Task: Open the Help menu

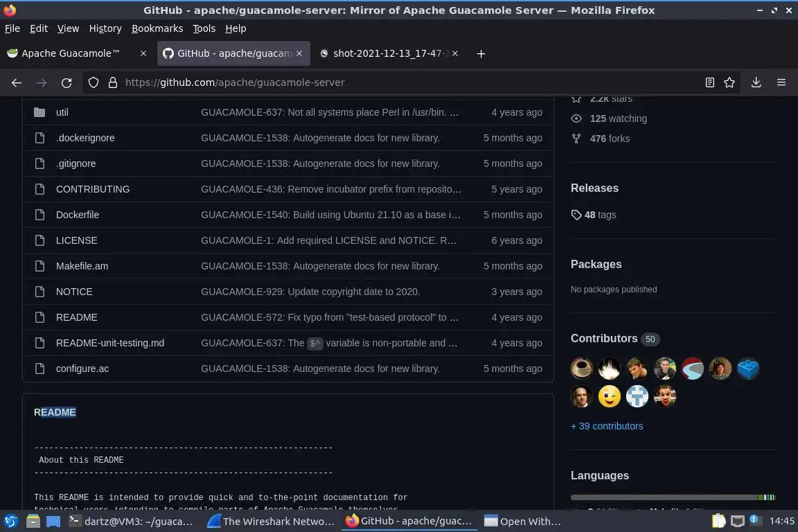Action: click(x=236, y=28)
